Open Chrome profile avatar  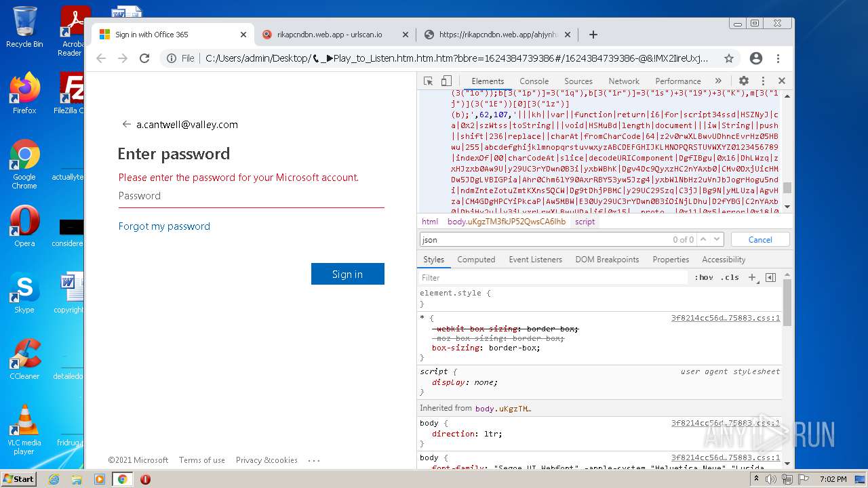[756, 58]
